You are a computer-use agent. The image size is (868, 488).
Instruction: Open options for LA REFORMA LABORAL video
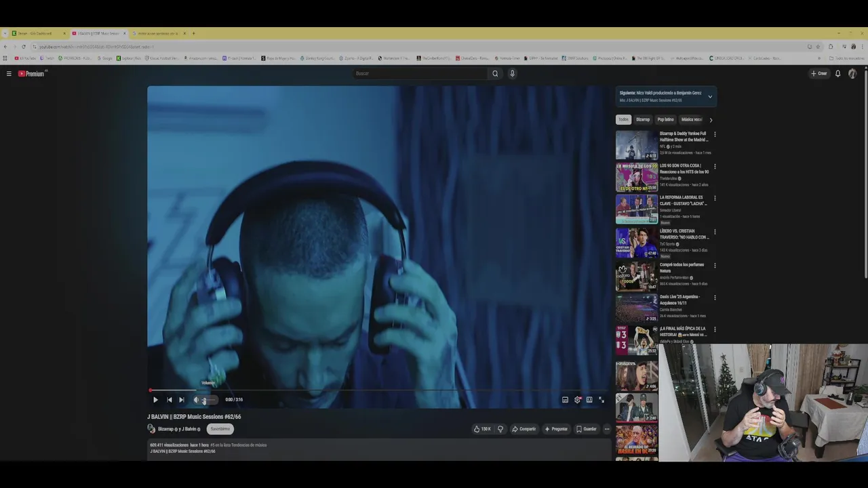tap(715, 199)
